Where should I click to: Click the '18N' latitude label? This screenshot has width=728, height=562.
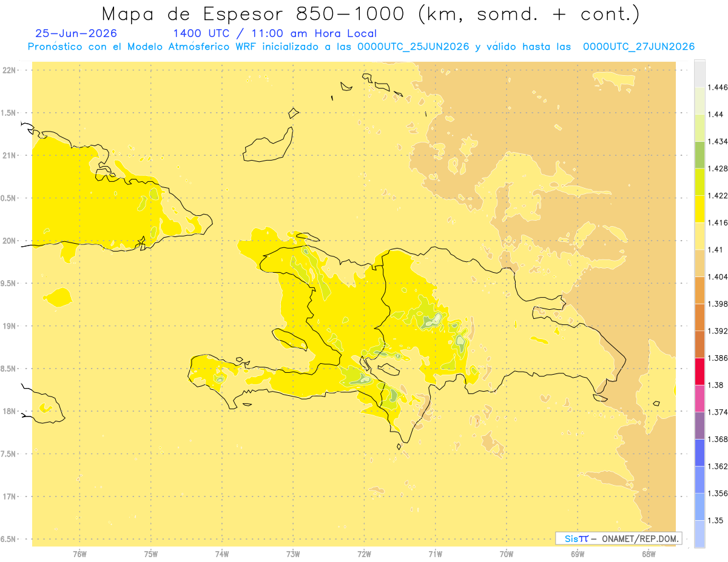(10, 412)
